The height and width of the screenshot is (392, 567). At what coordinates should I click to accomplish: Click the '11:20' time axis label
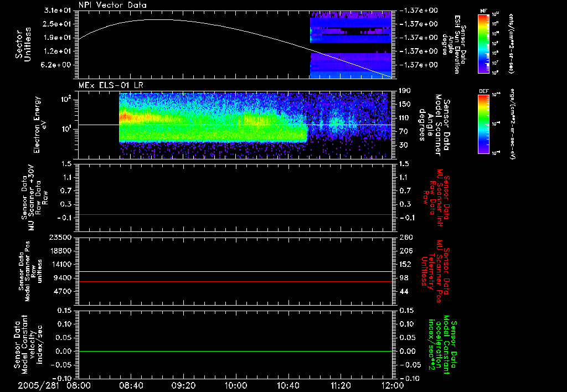click(x=341, y=386)
